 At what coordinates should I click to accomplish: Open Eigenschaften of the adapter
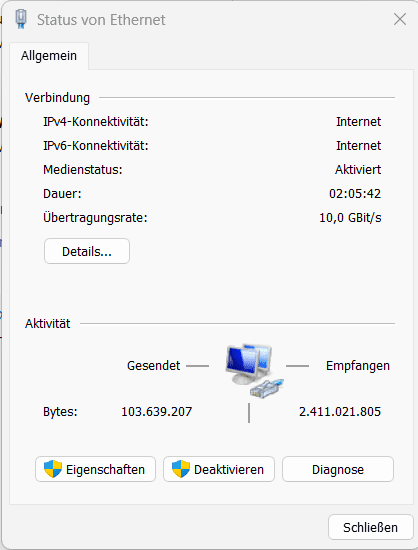[x=95, y=469]
